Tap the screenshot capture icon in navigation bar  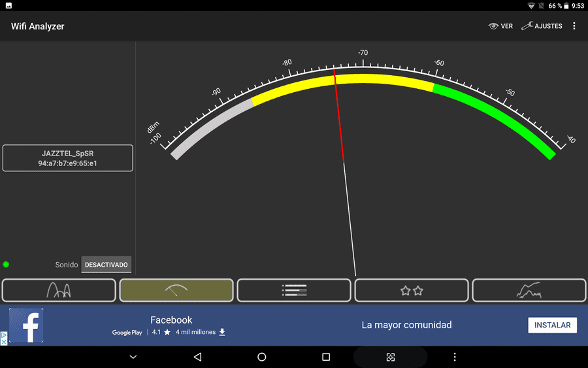(x=391, y=357)
